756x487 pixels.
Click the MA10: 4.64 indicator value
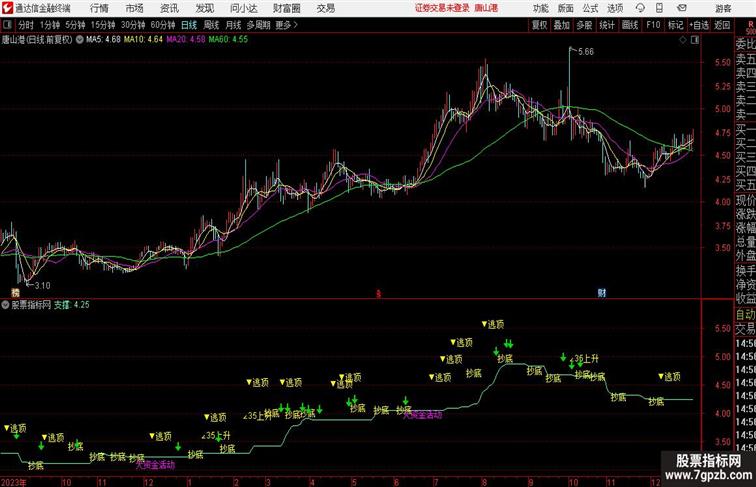pos(143,40)
